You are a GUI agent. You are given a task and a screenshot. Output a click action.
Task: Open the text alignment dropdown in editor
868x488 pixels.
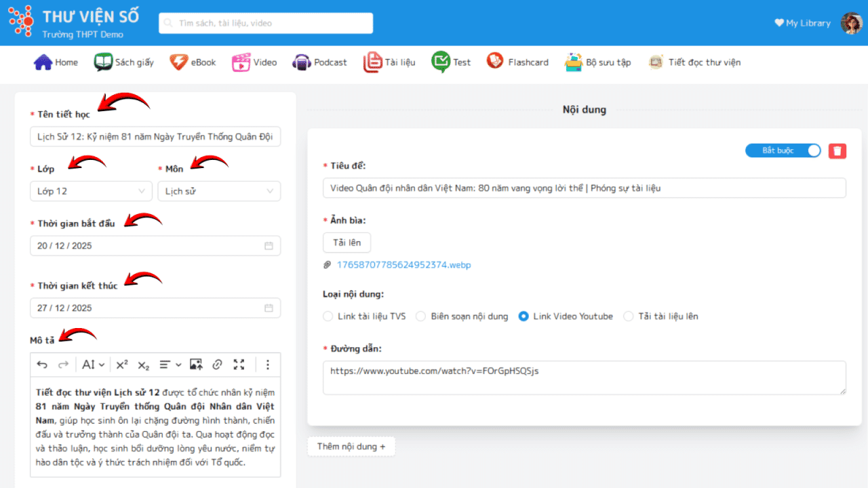point(170,365)
